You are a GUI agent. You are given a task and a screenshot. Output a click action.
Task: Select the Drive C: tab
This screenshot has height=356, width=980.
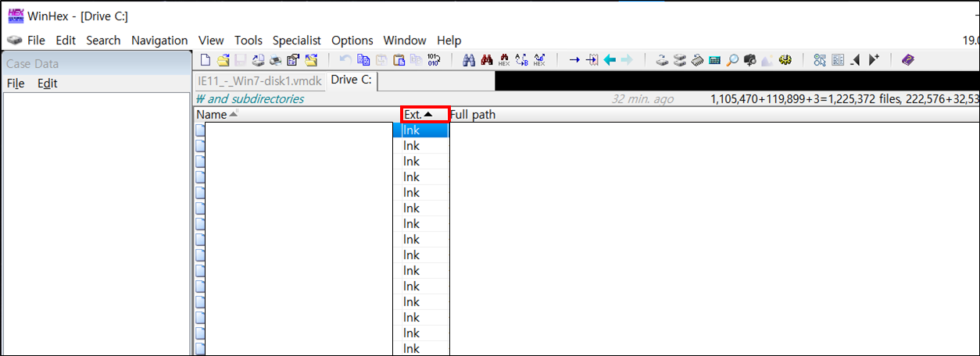coord(352,80)
